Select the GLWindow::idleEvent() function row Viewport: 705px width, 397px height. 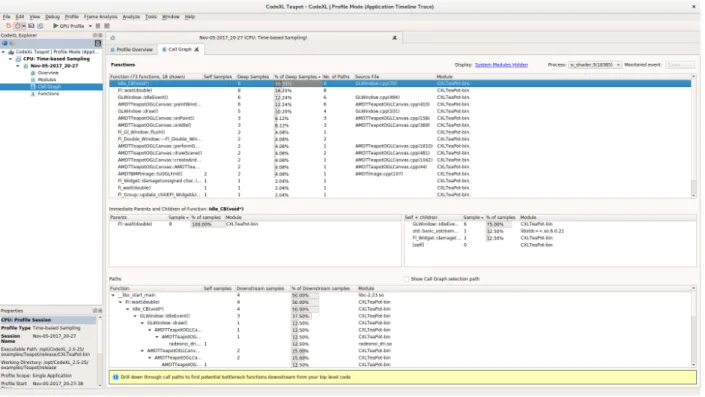[x=400, y=97]
